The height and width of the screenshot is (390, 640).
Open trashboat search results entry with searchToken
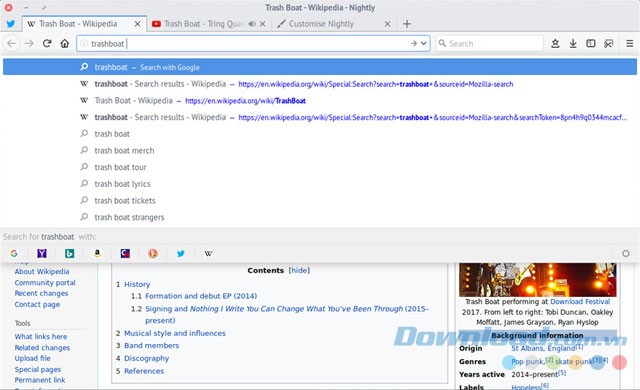(320, 117)
